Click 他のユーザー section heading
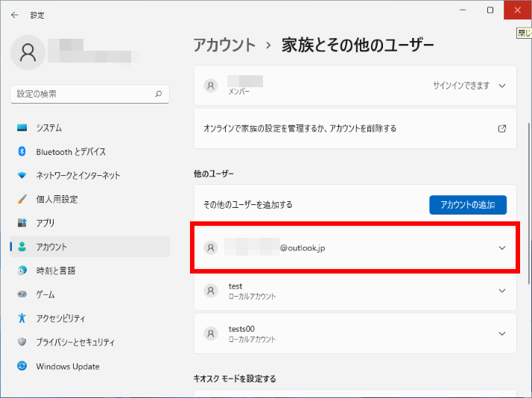The height and width of the screenshot is (398, 532). [x=213, y=174]
